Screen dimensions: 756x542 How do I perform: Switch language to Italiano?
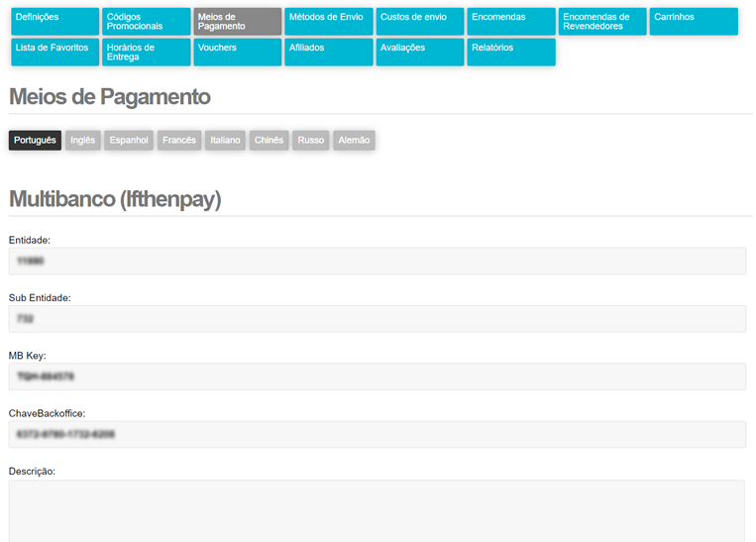[225, 141]
